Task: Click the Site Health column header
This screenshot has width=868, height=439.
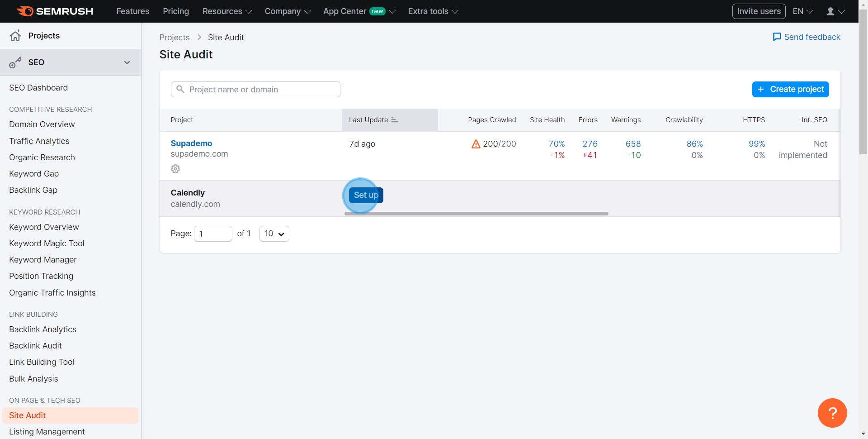Action: [547, 120]
